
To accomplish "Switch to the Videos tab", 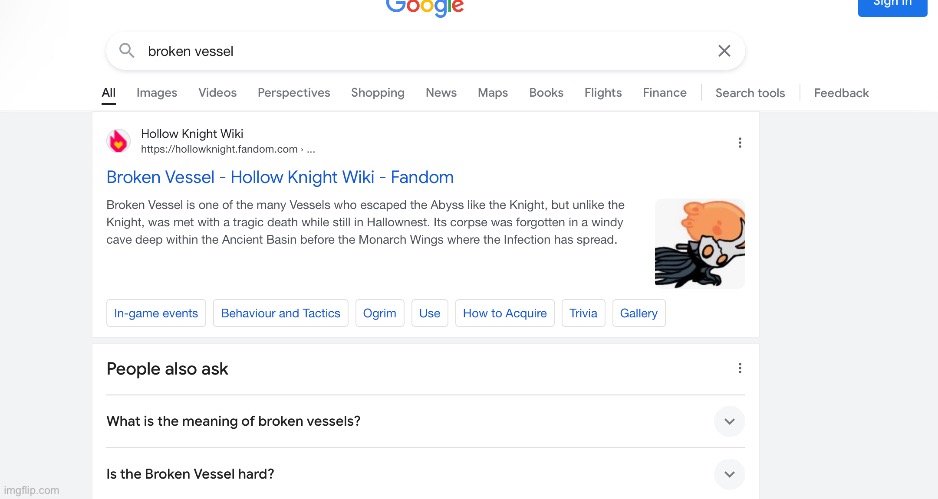I will [x=217, y=93].
